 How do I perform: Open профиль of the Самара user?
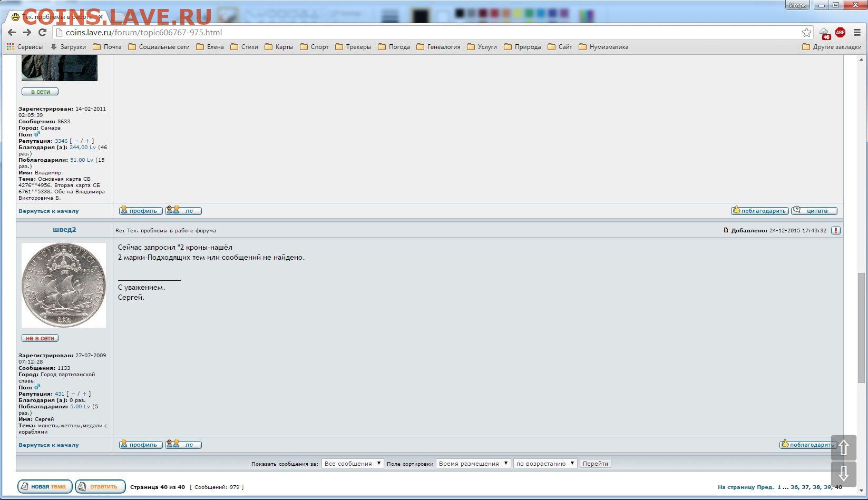coord(141,211)
